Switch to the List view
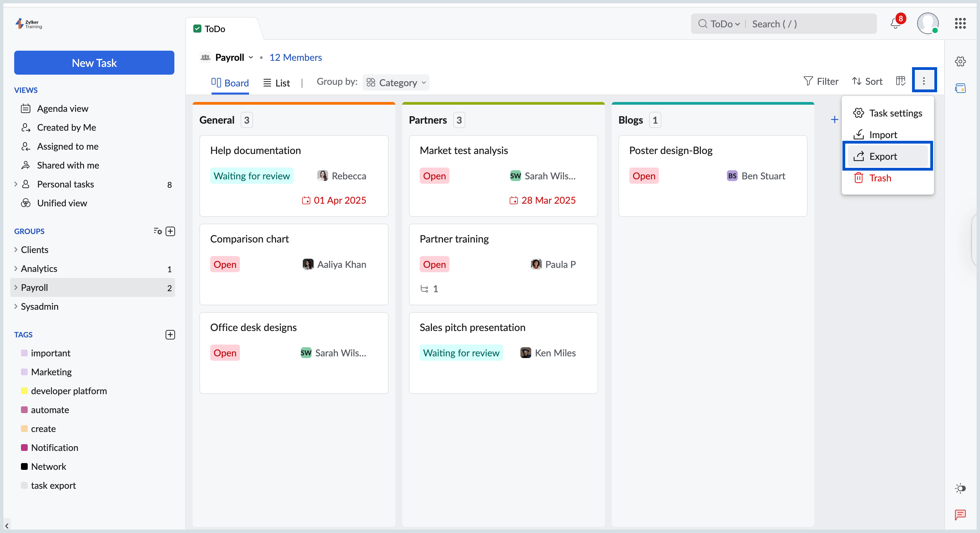 (x=276, y=83)
